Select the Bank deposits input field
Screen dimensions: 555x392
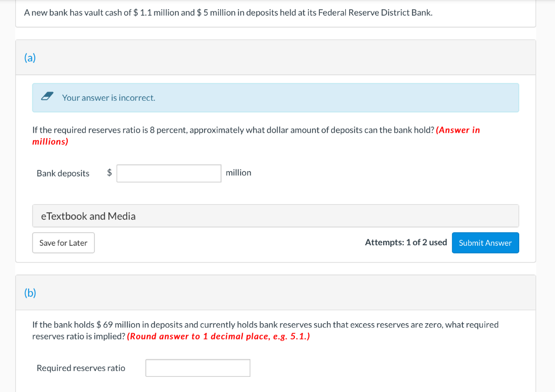point(169,173)
